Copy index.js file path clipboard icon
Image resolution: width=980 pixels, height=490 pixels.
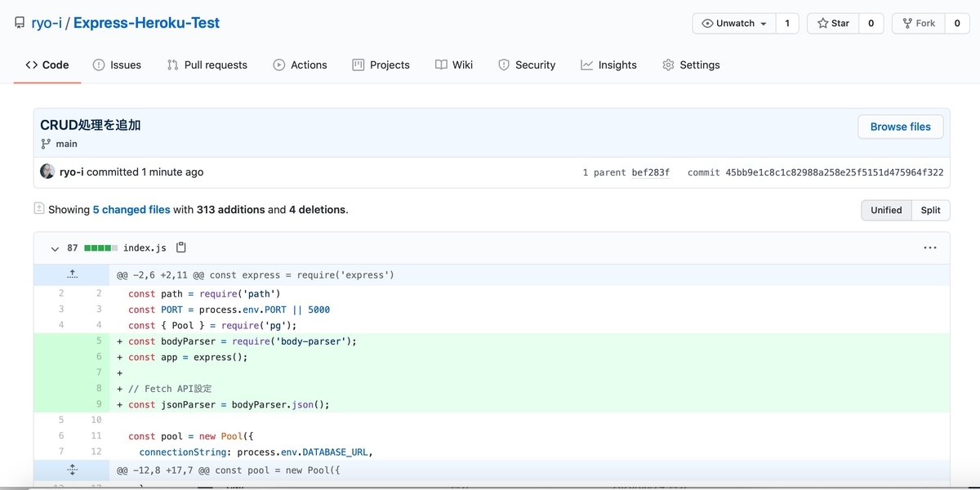181,247
